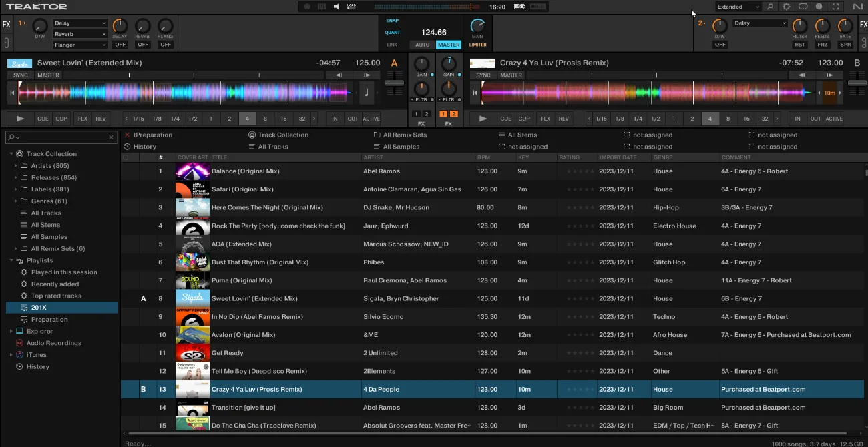Click REV button on deck B
Viewport: 868px width, 447px height.
tap(564, 119)
